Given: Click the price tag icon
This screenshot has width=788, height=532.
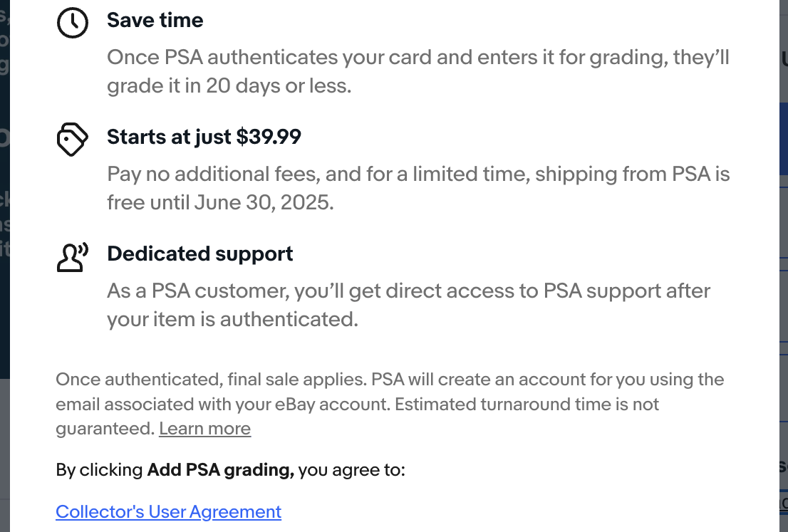Looking at the screenshot, I should click(72, 139).
